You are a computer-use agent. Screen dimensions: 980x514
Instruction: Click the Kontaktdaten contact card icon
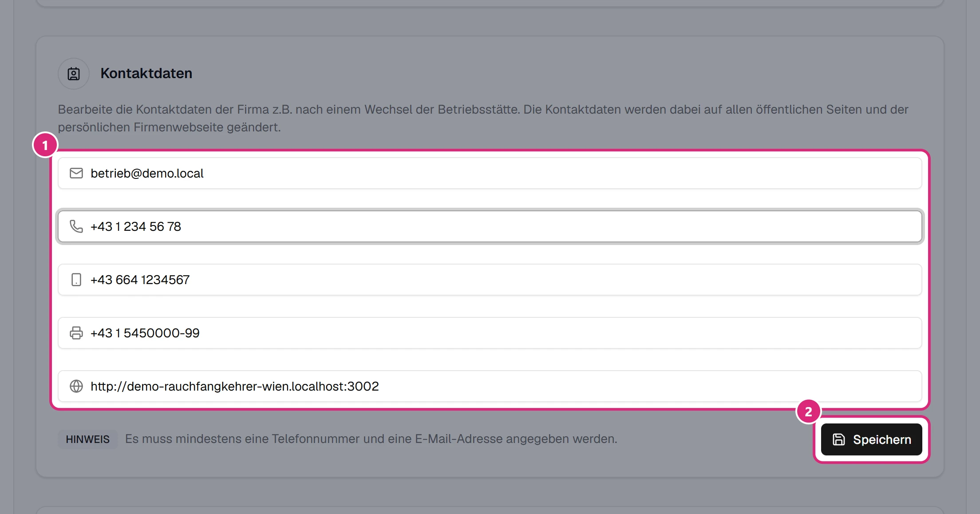click(74, 74)
